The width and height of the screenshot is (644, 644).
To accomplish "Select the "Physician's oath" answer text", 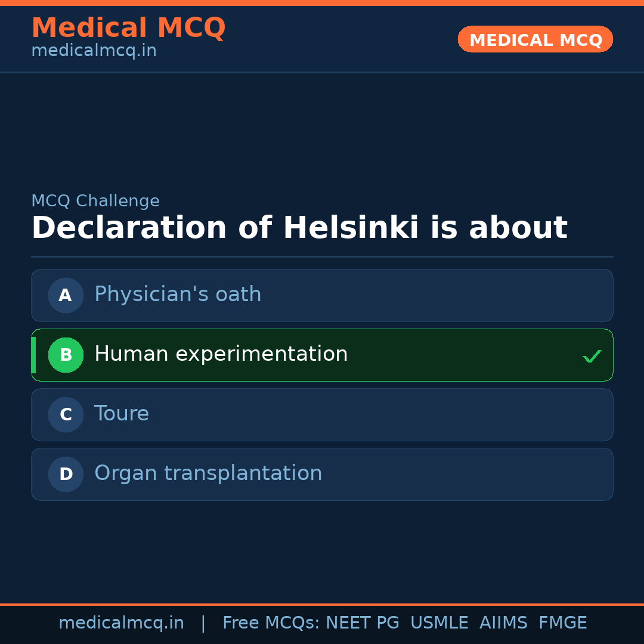I will tap(178, 295).
